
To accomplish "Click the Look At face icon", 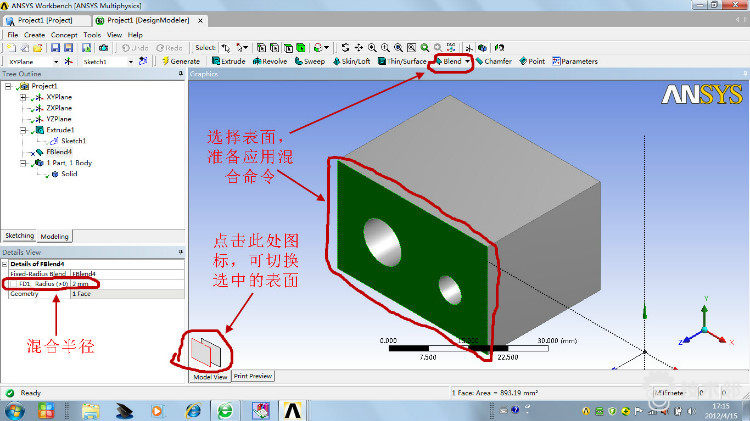I will click(x=499, y=48).
